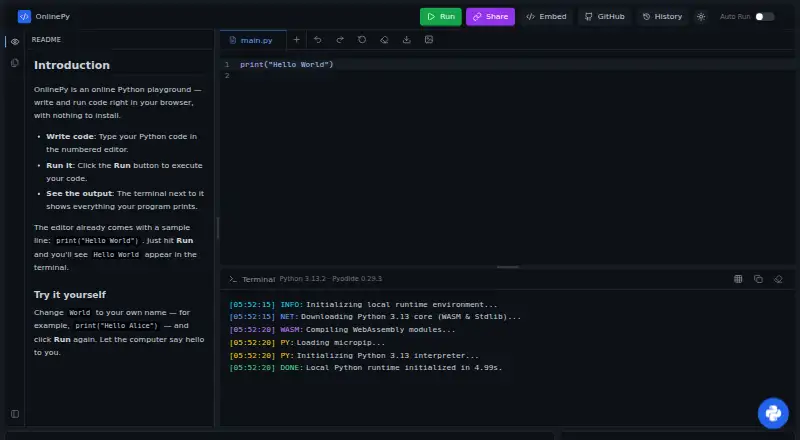This screenshot has width=800, height=440.
Task: Copy the terminal output
Action: 758,279
